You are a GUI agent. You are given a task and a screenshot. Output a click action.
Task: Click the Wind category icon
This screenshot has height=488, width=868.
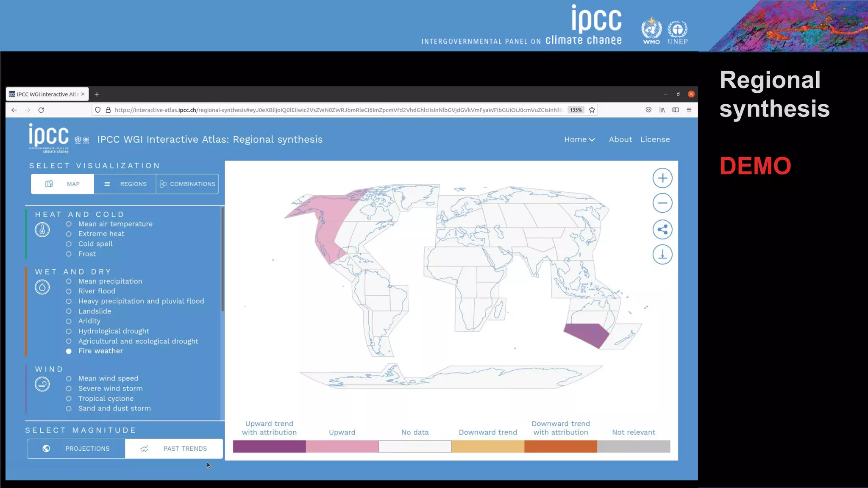coord(42,384)
